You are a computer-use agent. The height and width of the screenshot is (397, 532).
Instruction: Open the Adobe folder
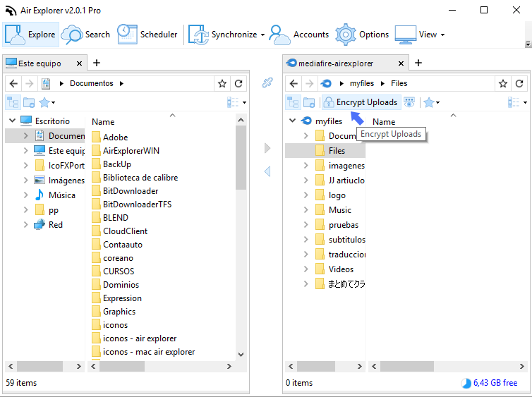[x=115, y=138]
